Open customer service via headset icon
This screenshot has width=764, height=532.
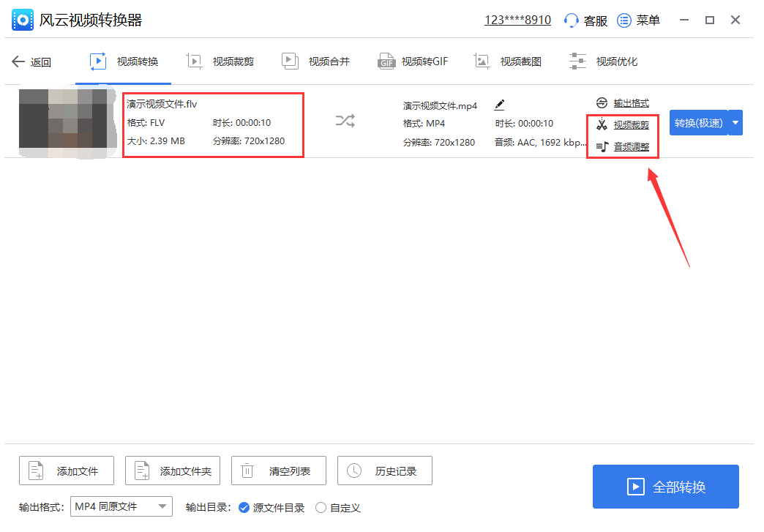(572, 20)
